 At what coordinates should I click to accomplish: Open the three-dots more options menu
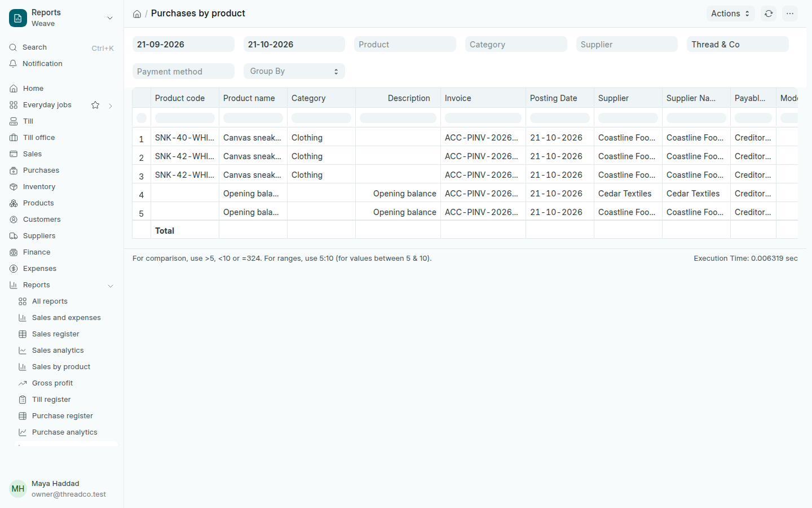[x=790, y=14]
